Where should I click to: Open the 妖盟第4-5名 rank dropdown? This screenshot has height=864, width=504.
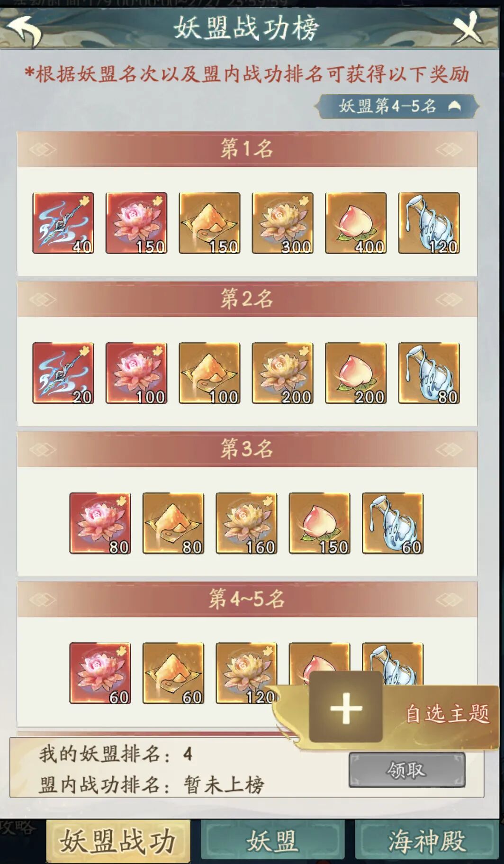click(x=397, y=106)
